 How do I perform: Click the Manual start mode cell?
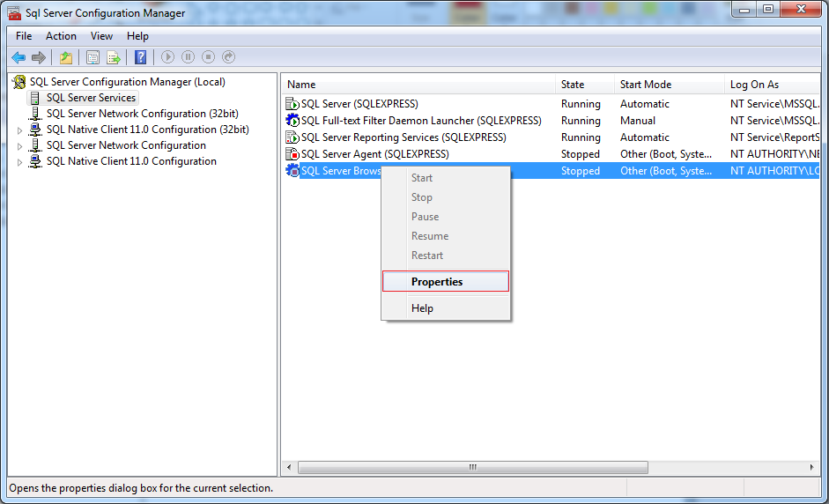638,121
